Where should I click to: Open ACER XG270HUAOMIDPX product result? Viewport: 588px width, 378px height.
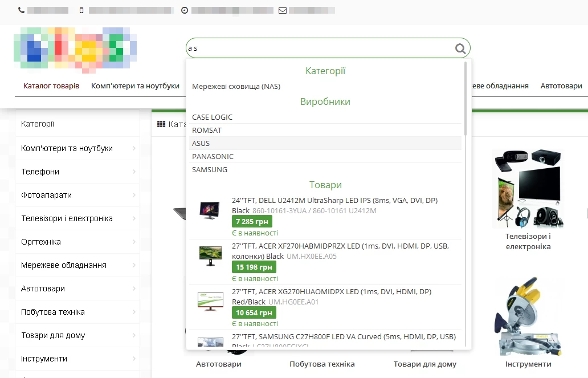coord(325,307)
